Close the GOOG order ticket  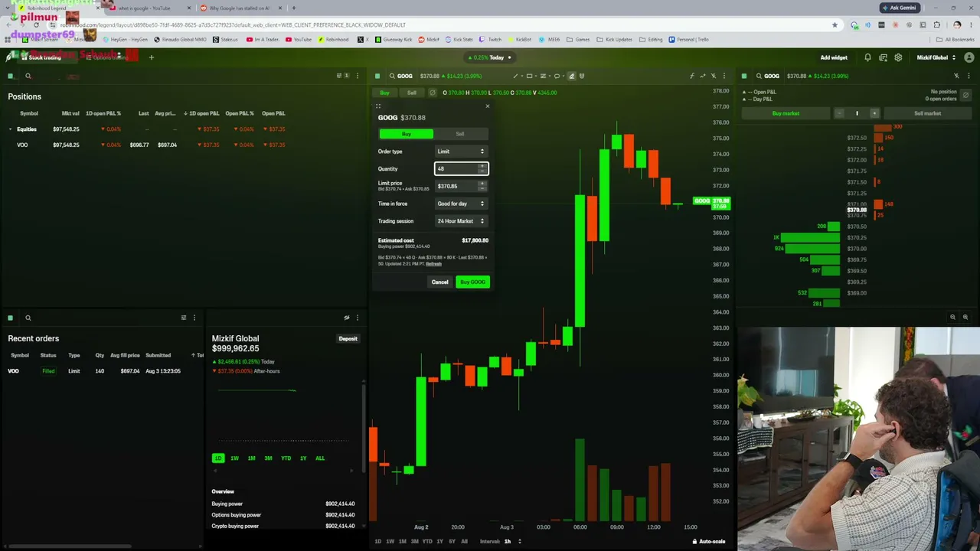(487, 106)
